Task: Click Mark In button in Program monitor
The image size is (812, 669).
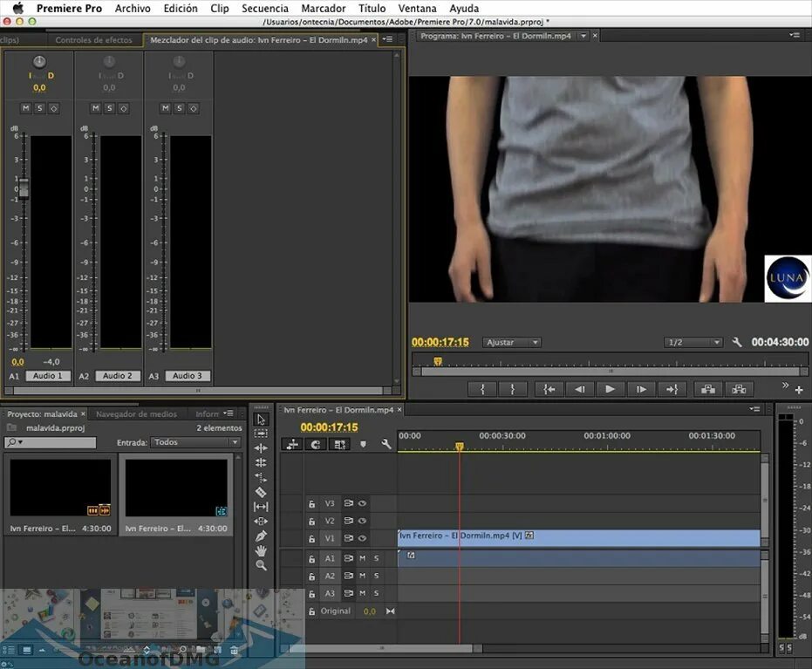Action: (482, 389)
